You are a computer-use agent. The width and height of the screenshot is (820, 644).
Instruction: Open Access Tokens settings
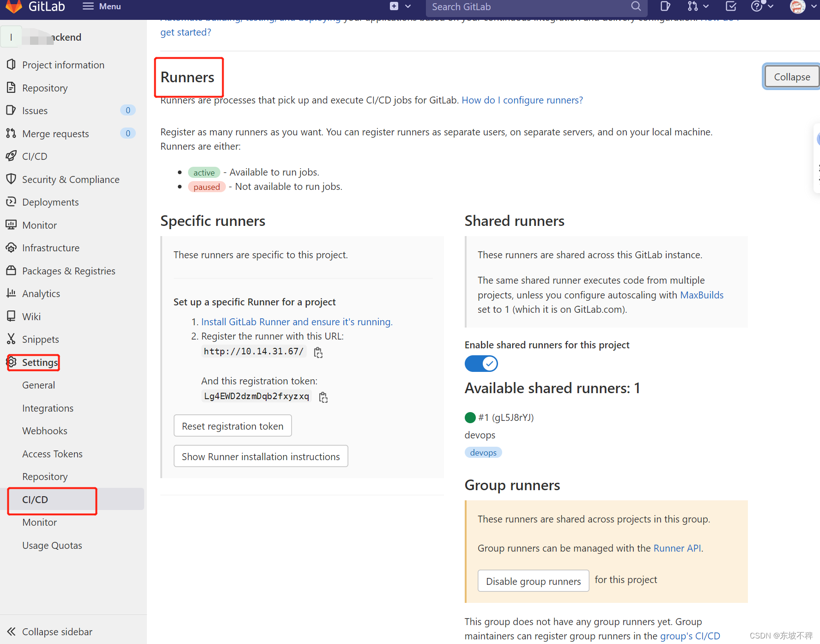point(53,454)
